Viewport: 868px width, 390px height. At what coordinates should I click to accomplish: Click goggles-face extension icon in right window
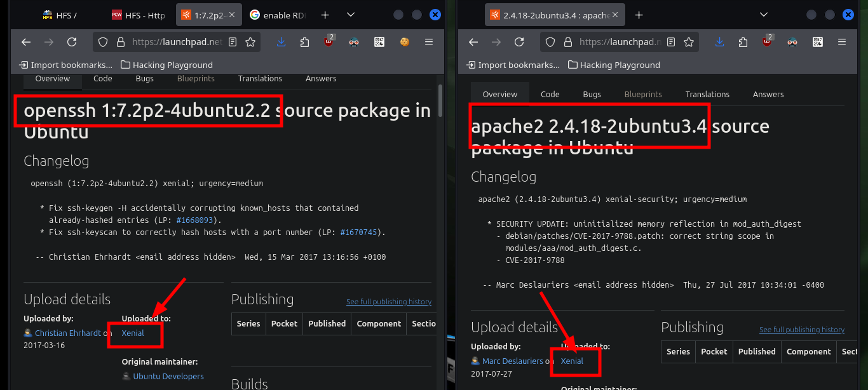click(792, 42)
